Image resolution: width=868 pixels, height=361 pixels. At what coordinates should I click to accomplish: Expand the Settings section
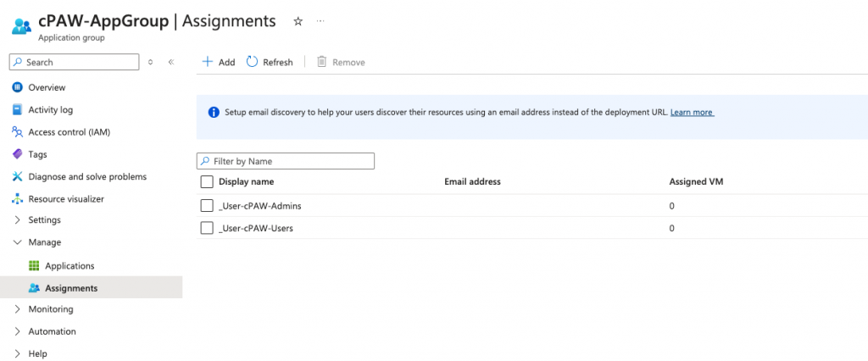click(17, 219)
